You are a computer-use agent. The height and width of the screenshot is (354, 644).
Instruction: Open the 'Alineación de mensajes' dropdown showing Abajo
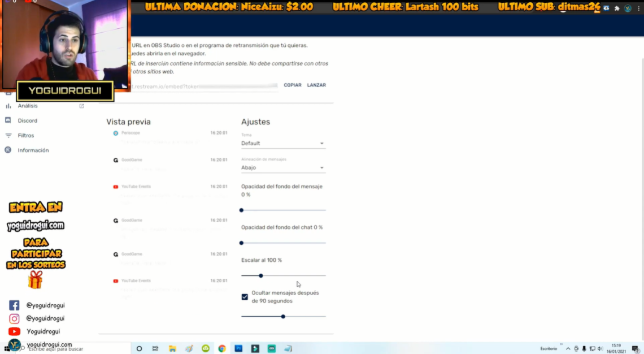(282, 167)
